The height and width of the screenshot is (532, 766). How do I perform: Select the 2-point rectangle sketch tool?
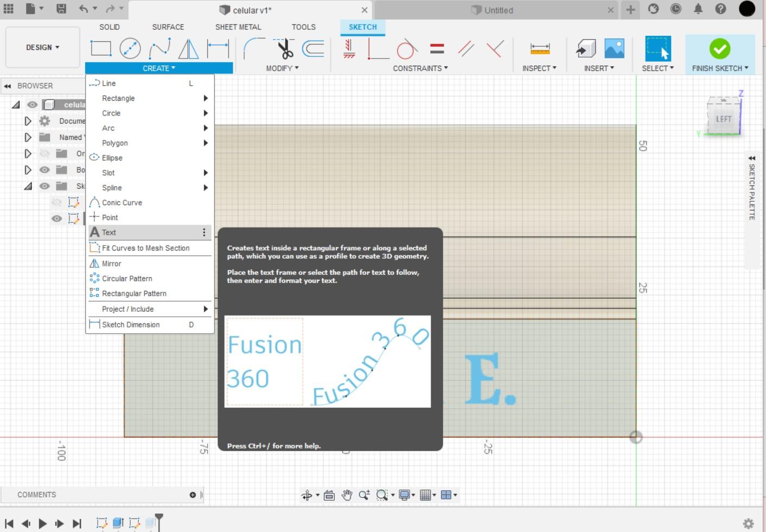(x=101, y=49)
